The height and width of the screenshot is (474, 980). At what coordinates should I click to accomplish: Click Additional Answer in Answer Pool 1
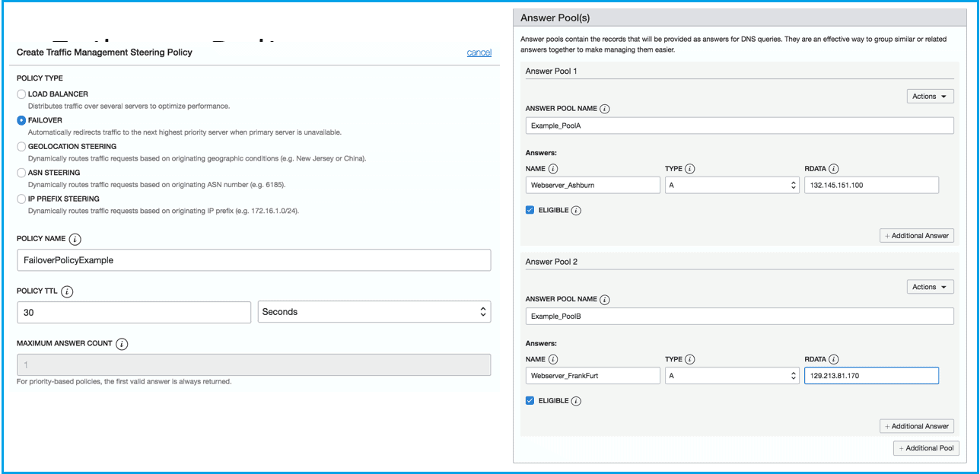point(916,235)
